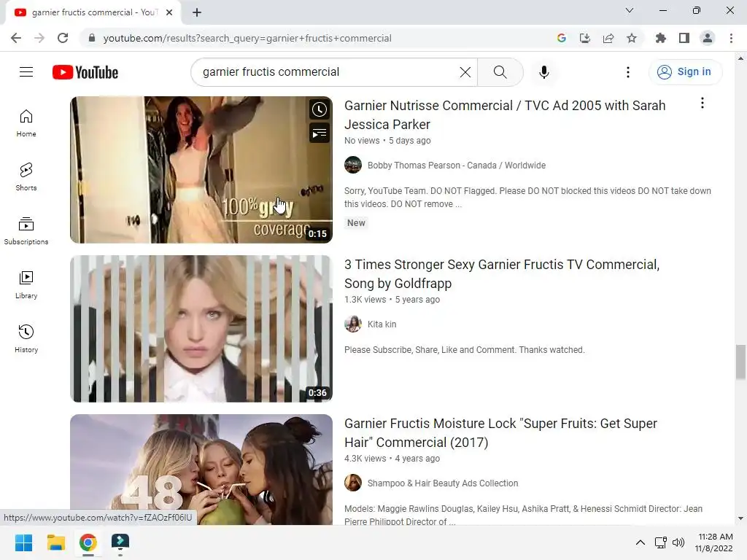The height and width of the screenshot is (560, 747).
Task: Open Shorts in the sidebar
Action: tap(26, 177)
